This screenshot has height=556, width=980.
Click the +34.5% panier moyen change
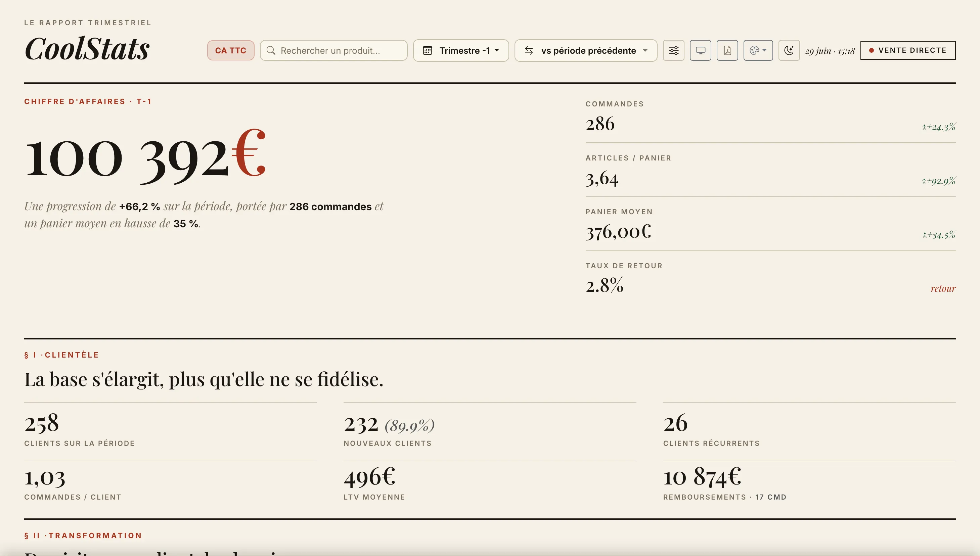(x=939, y=234)
